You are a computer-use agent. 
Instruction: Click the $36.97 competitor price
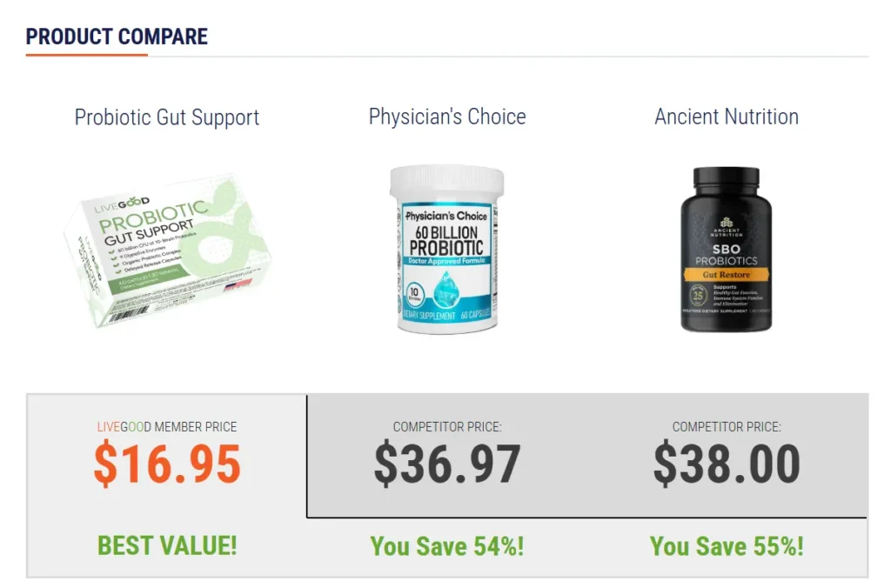[447, 464]
